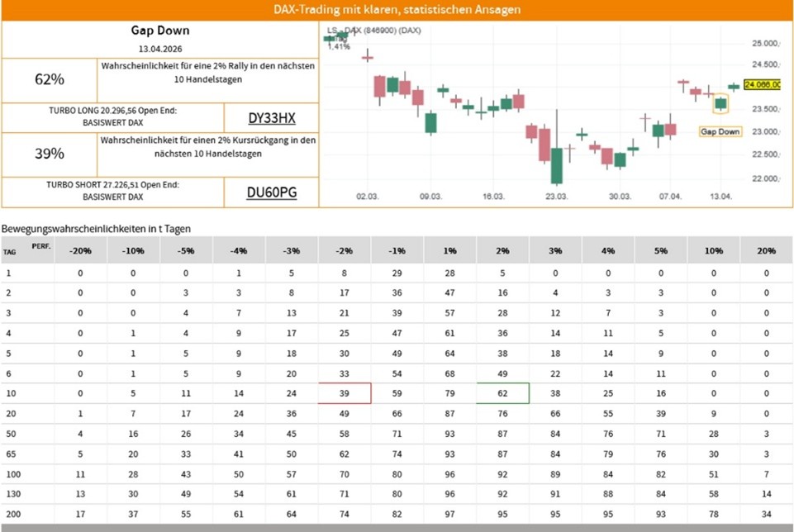Click the Gap Down annotation label in chart
794x532 pixels.
[720, 131]
